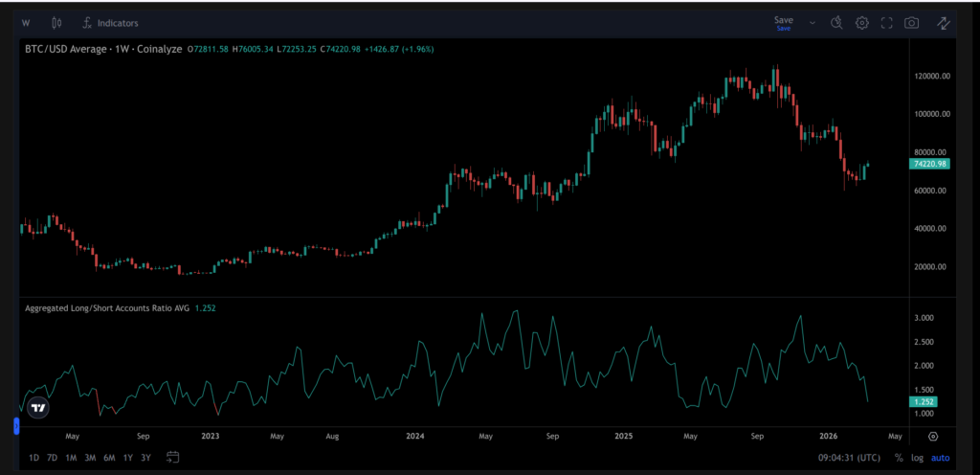Switch the chart to 1Y range
This screenshot has width=980, height=475.
127,457
